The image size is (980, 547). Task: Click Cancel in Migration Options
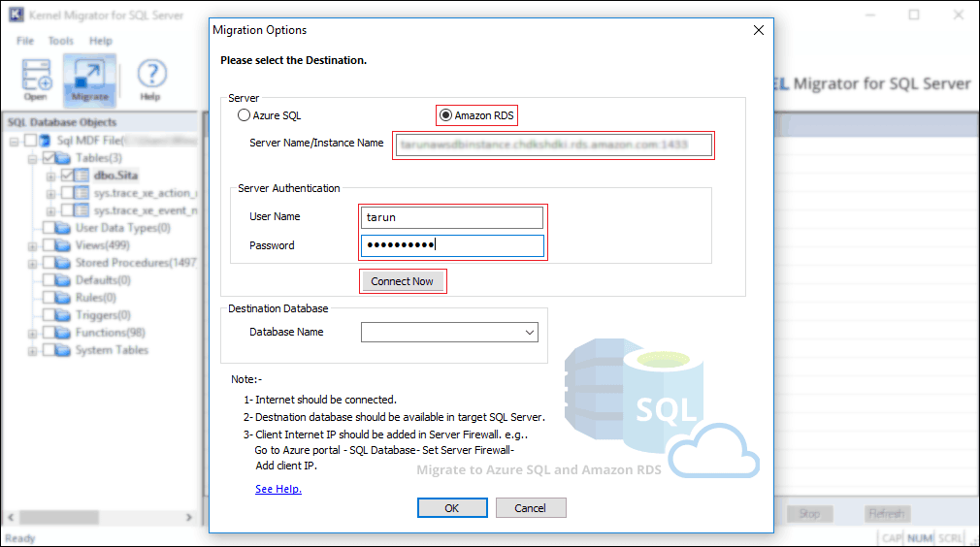point(531,508)
